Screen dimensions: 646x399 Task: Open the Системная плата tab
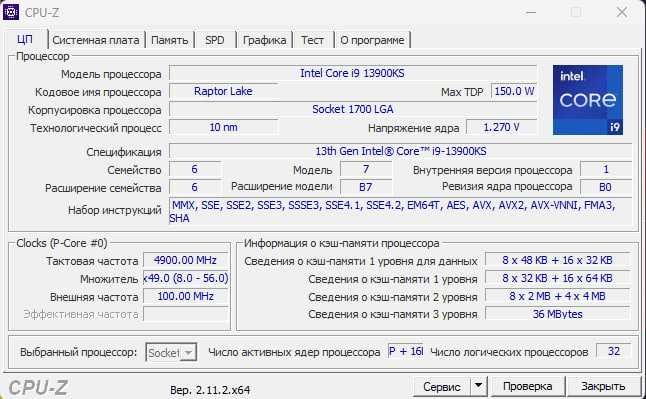pos(96,40)
